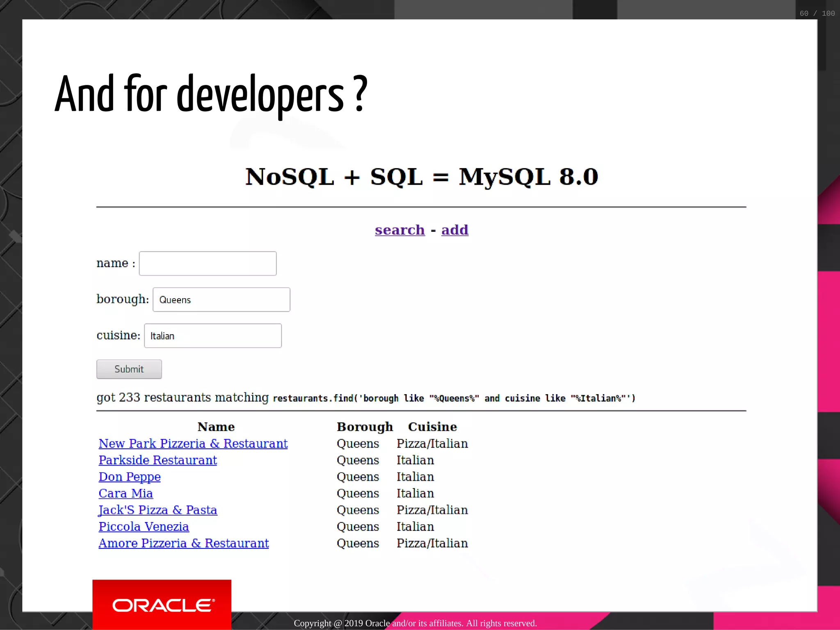Click the Cuisine column header
840x630 pixels.
click(x=432, y=427)
